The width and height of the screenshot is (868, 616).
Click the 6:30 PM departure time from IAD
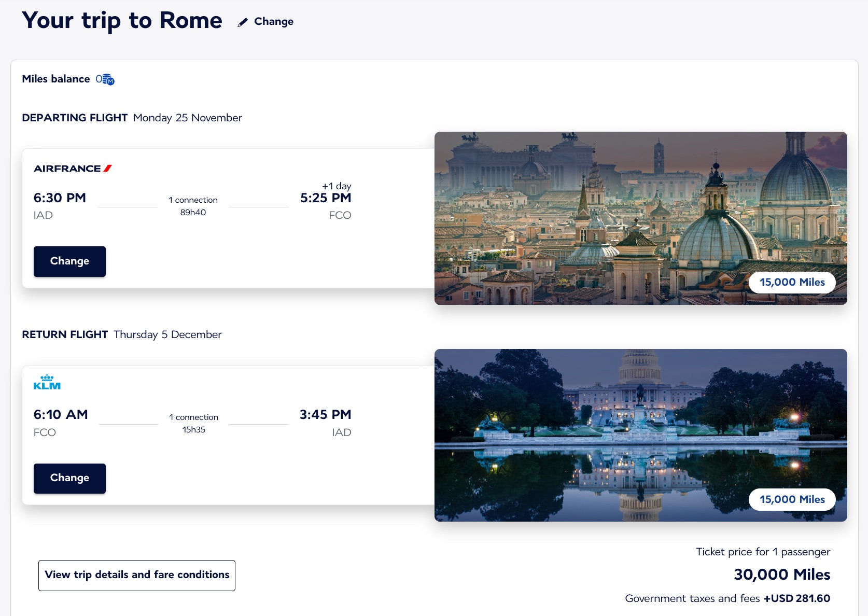pyautogui.click(x=60, y=198)
